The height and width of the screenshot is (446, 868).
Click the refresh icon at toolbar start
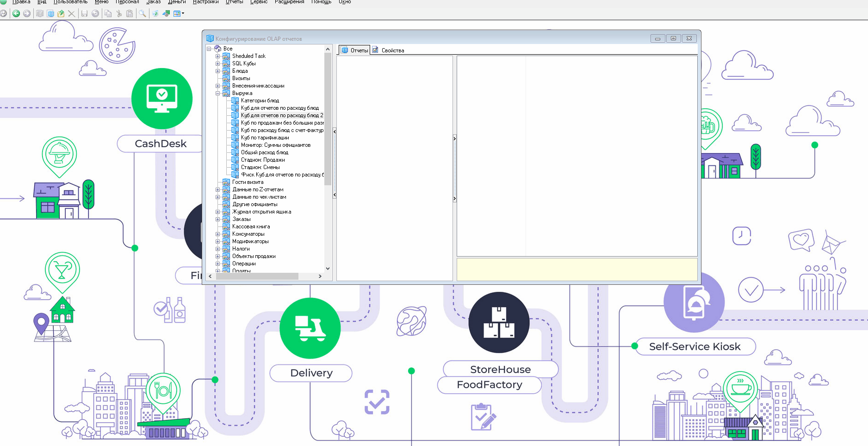(x=3, y=13)
